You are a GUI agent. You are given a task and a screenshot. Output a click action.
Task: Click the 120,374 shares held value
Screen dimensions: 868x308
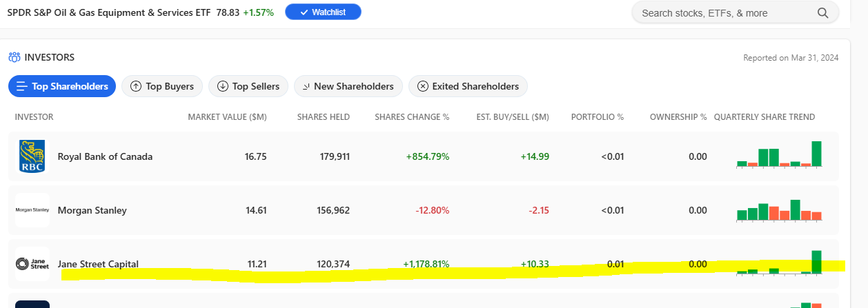point(333,264)
